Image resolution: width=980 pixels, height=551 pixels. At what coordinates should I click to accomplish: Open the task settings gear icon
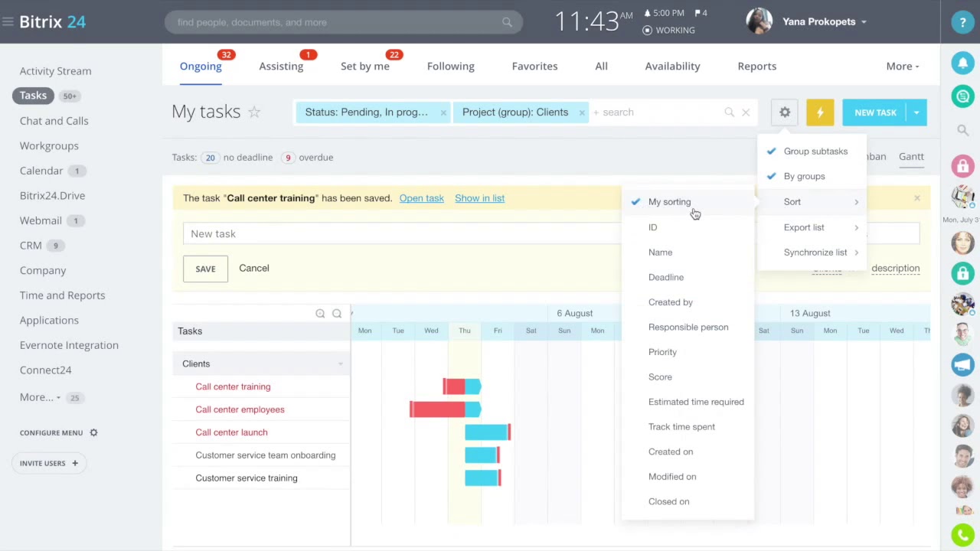tap(785, 112)
